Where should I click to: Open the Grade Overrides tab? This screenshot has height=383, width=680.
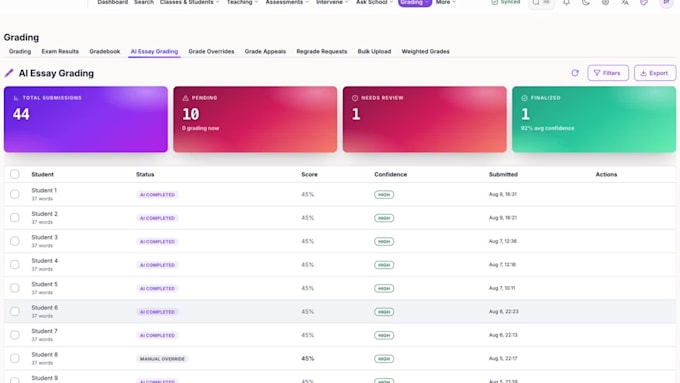(x=211, y=51)
